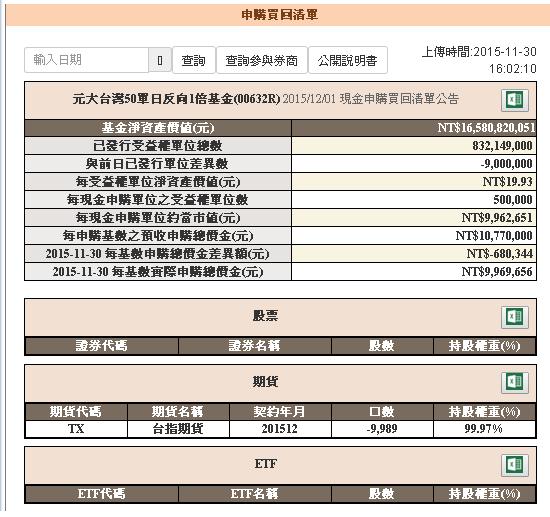Click the 期貨名稱 column header
This screenshot has height=517, width=550.
pos(178,412)
